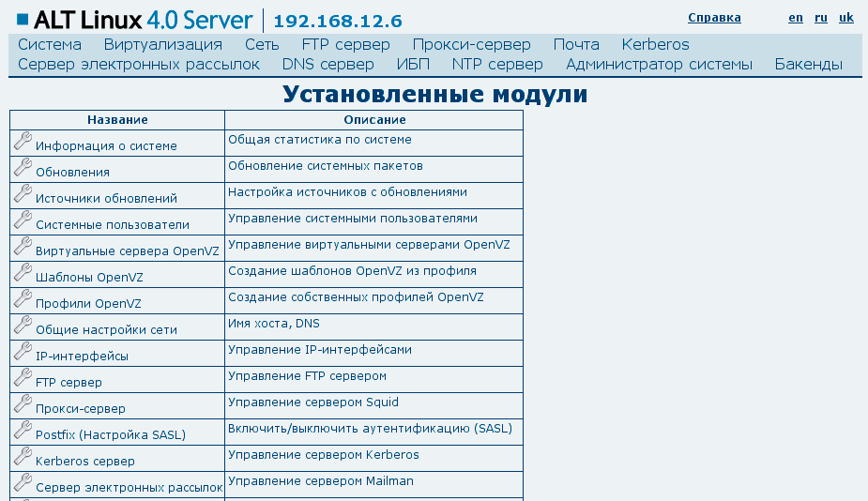Open the Справка help link

point(715,18)
